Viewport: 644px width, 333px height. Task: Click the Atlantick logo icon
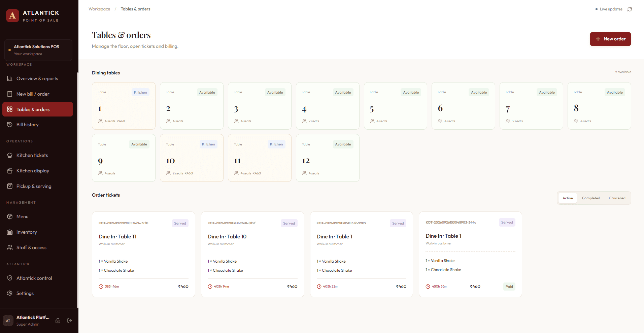(12, 15)
